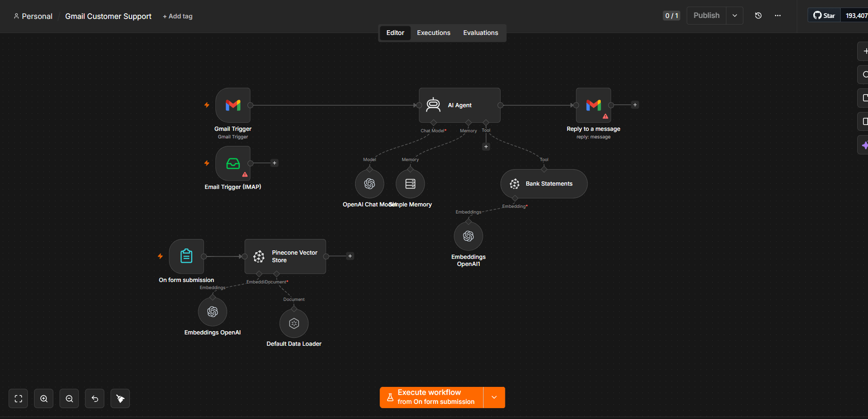Open the Simple Memory node
The image size is (868, 419).
coord(410,184)
